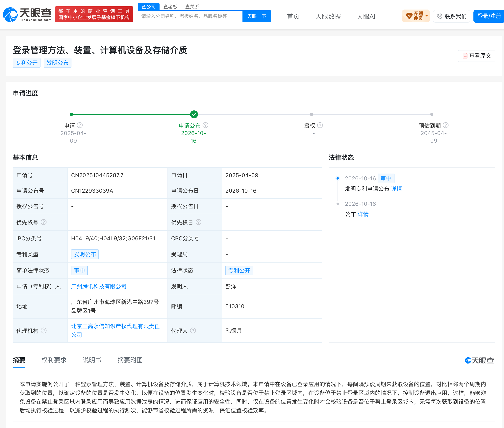This screenshot has width=504, height=428.
Task: Switch to the 查关系 search tab
Action: (192, 7)
